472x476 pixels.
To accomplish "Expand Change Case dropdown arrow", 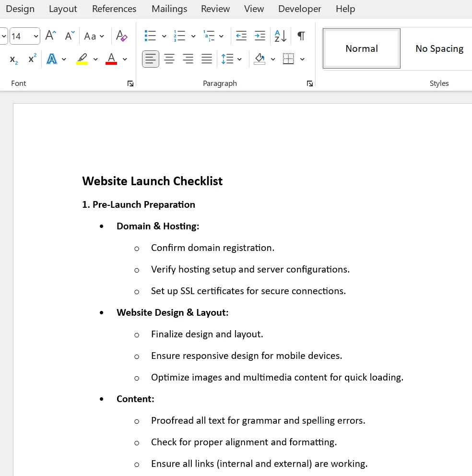I will click(x=102, y=36).
